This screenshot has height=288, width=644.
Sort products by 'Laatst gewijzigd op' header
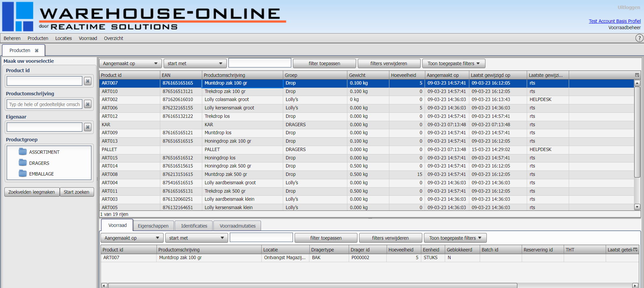[498, 75]
